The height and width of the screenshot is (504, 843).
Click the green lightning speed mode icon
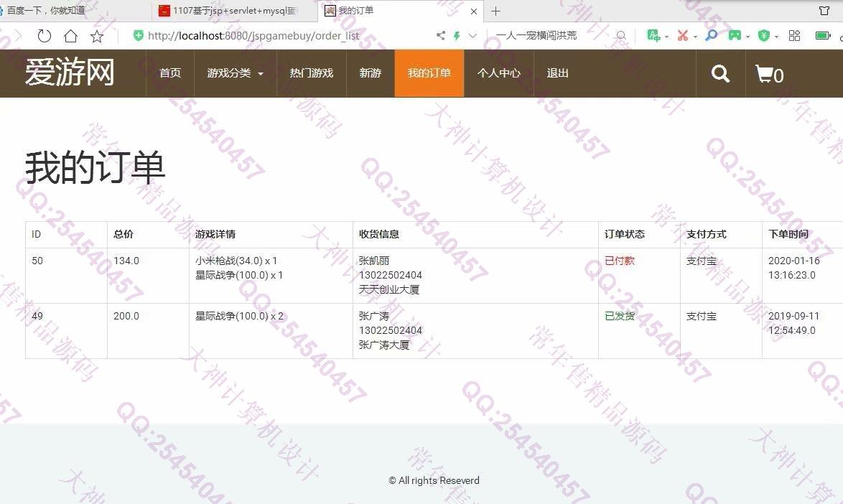pyautogui.click(x=457, y=35)
